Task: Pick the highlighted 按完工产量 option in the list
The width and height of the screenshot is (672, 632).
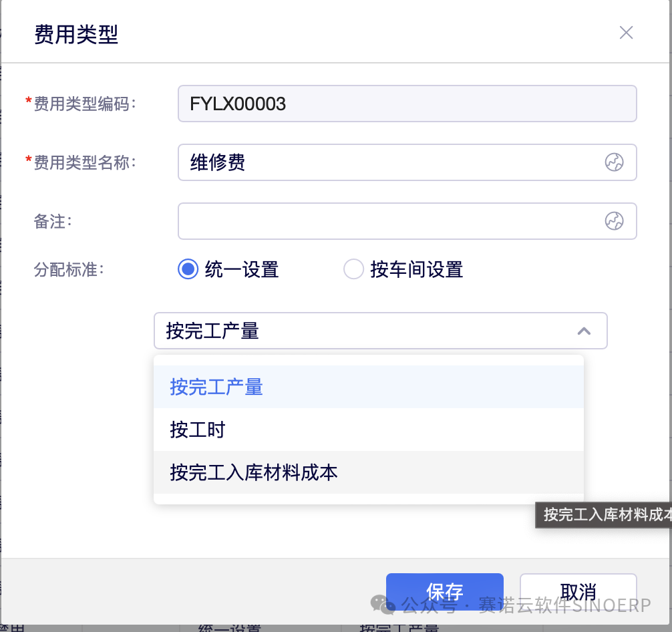Action: coord(217,387)
